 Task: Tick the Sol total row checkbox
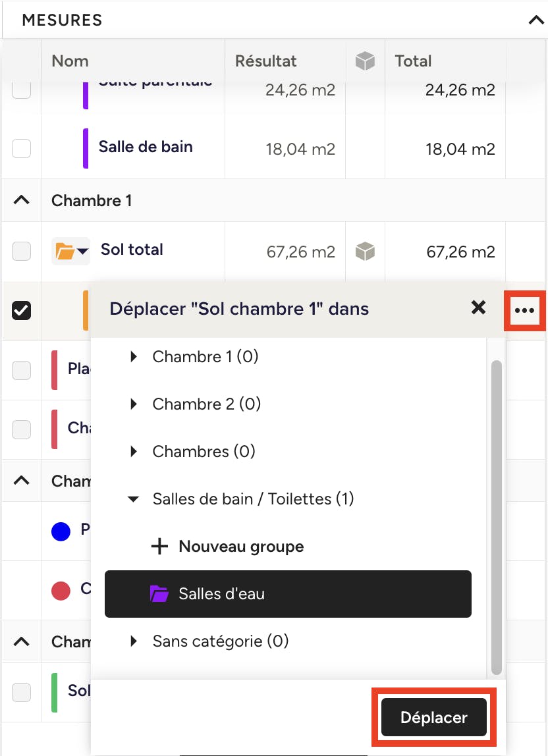click(22, 251)
